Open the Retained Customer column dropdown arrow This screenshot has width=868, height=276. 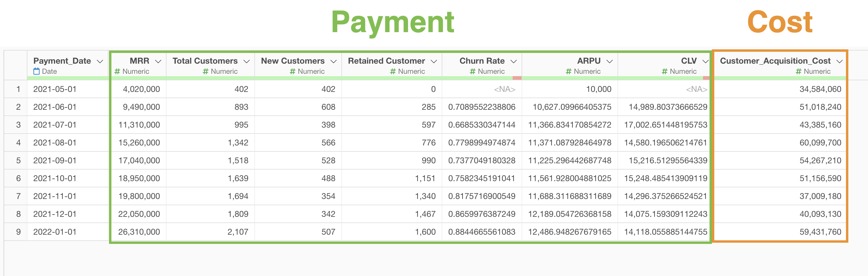[x=434, y=61]
